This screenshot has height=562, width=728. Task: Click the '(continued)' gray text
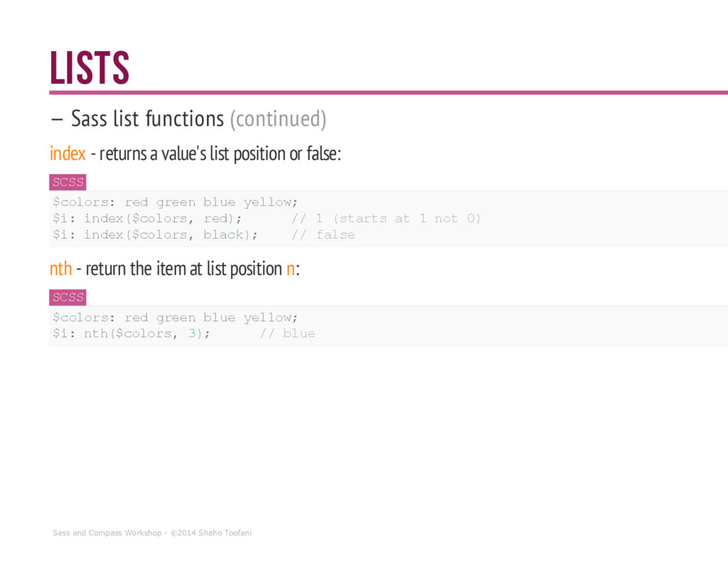278,119
